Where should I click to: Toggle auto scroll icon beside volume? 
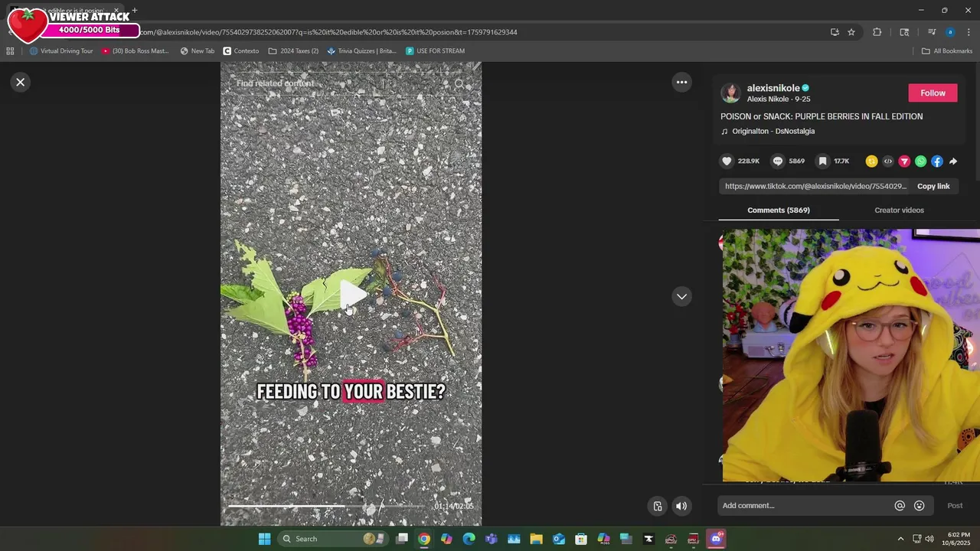(x=658, y=506)
